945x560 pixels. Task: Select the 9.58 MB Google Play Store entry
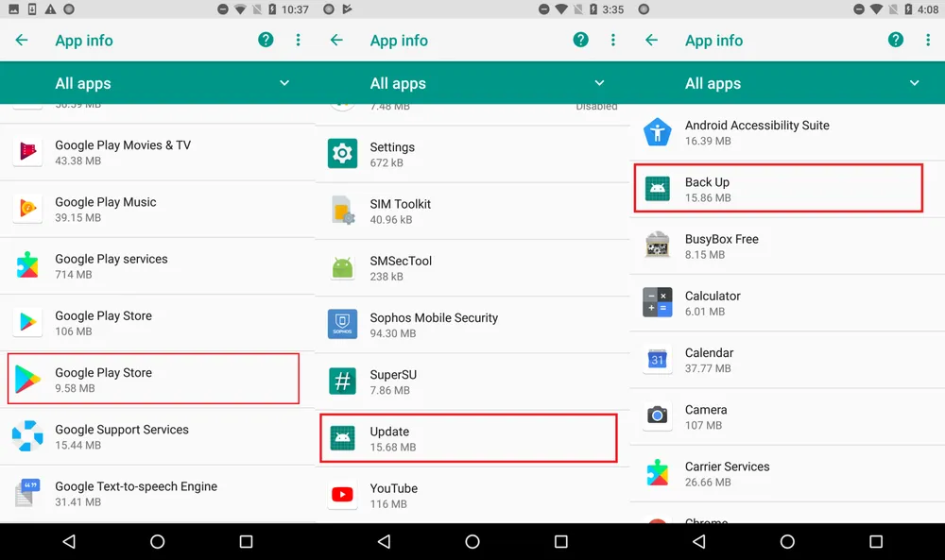coord(153,379)
